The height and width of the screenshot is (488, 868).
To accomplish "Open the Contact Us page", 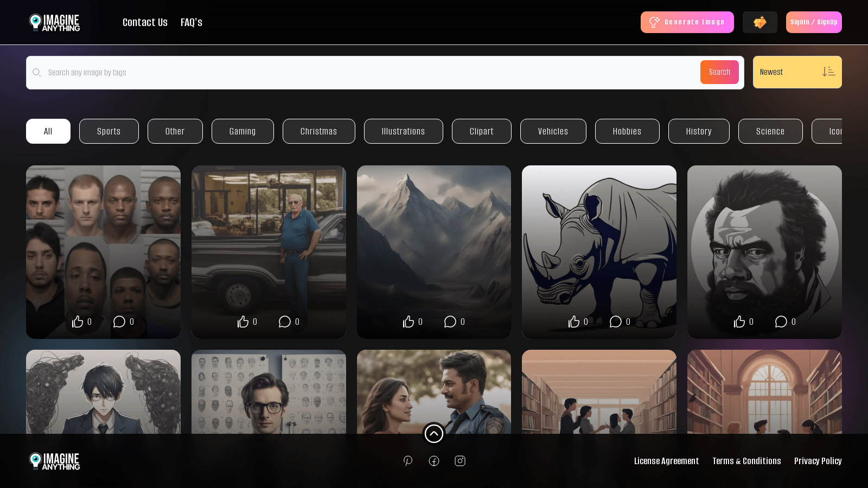I will [x=145, y=22].
